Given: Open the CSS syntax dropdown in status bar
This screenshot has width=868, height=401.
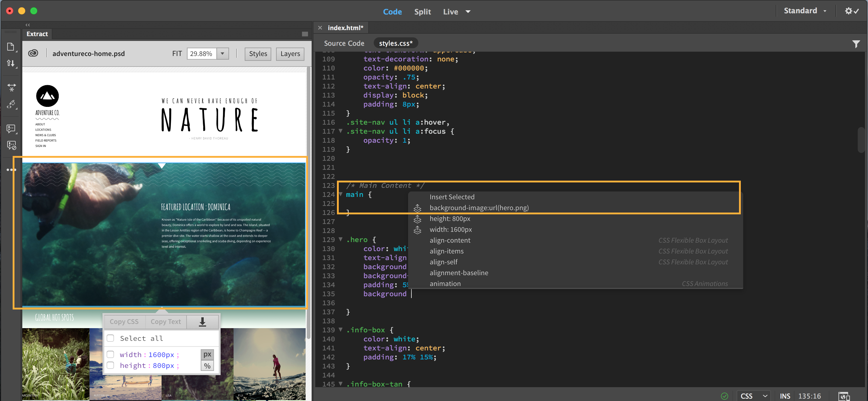Looking at the screenshot, I should 754,396.
